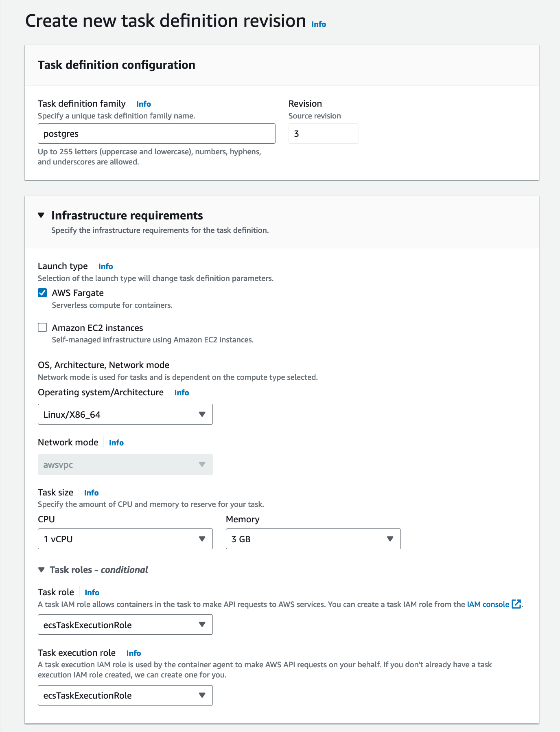
Task: Open the Memory size dropdown
Action: 313,539
